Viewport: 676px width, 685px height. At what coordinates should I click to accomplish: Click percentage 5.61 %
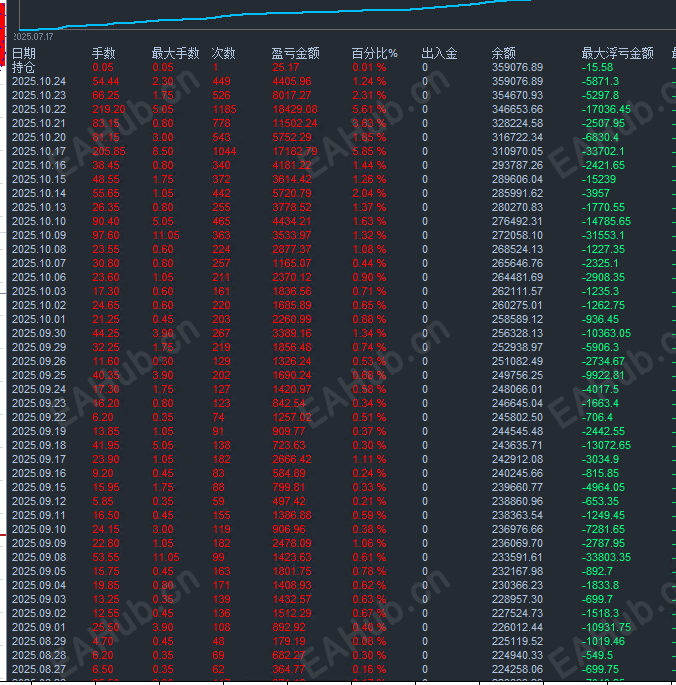pyautogui.click(x=369, y=110)
